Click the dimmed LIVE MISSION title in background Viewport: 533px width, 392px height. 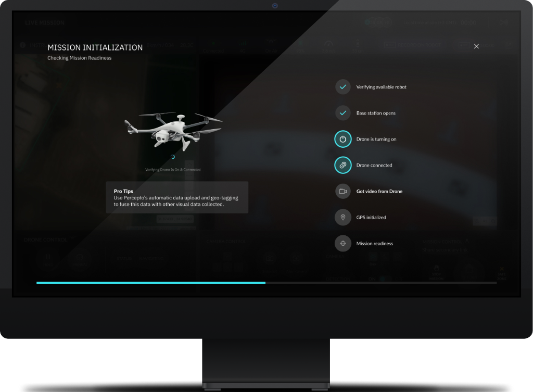point(45,23)
